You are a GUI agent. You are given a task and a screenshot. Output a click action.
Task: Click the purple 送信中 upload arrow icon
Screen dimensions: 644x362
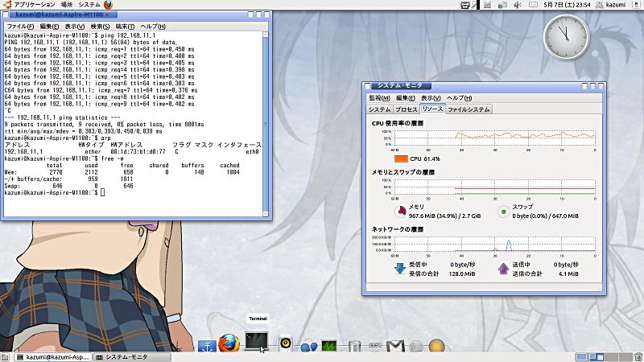503,269
